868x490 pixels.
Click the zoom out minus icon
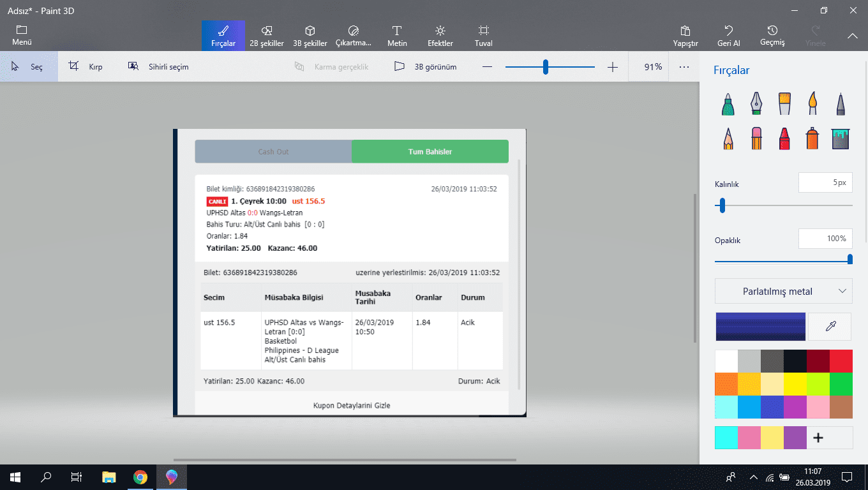click(488, 67)
